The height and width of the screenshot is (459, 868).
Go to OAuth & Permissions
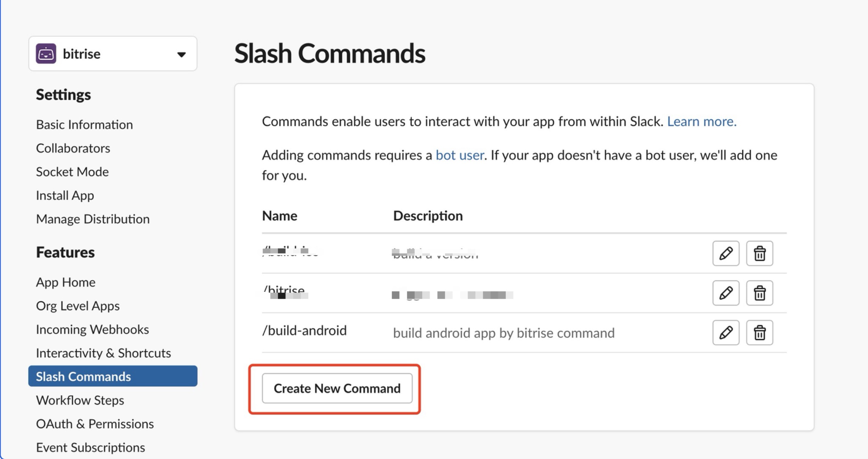[x=95, y=424]
